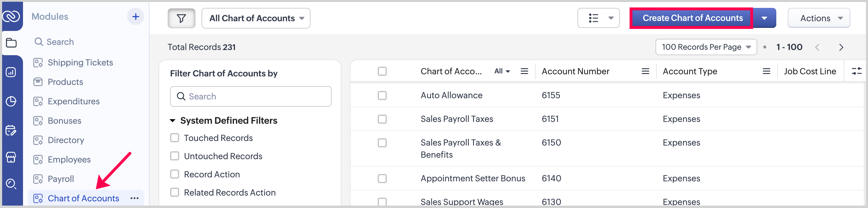Open the pie chart icon in left rail
The width and height of the screenshot is (868, 208).
[11, 101]
